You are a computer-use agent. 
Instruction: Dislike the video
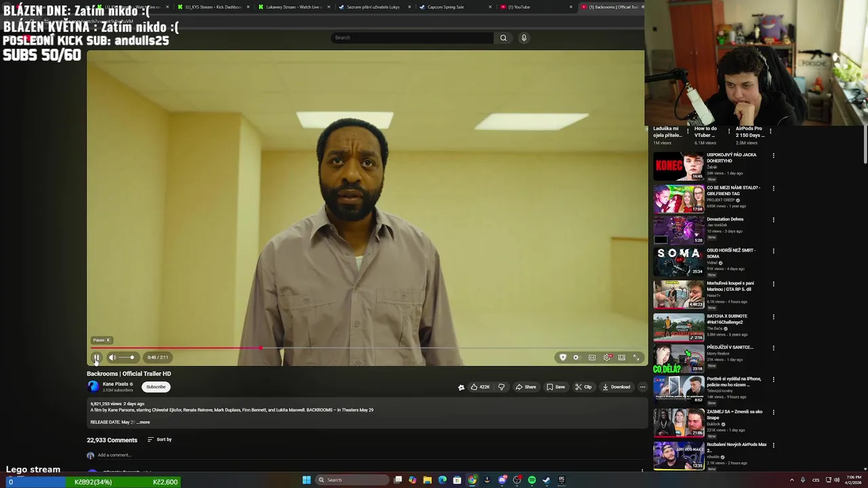pyautogui.click(x=501, y=387)
